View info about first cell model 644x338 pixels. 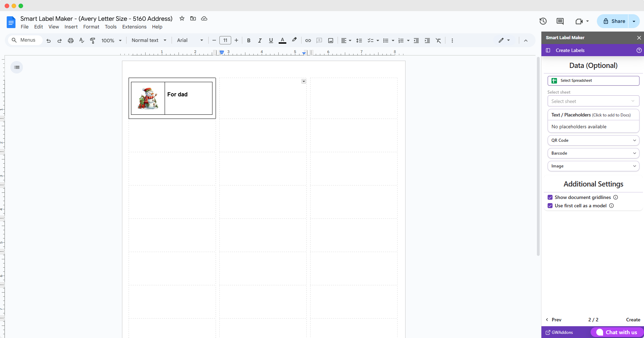pos(611,206)
